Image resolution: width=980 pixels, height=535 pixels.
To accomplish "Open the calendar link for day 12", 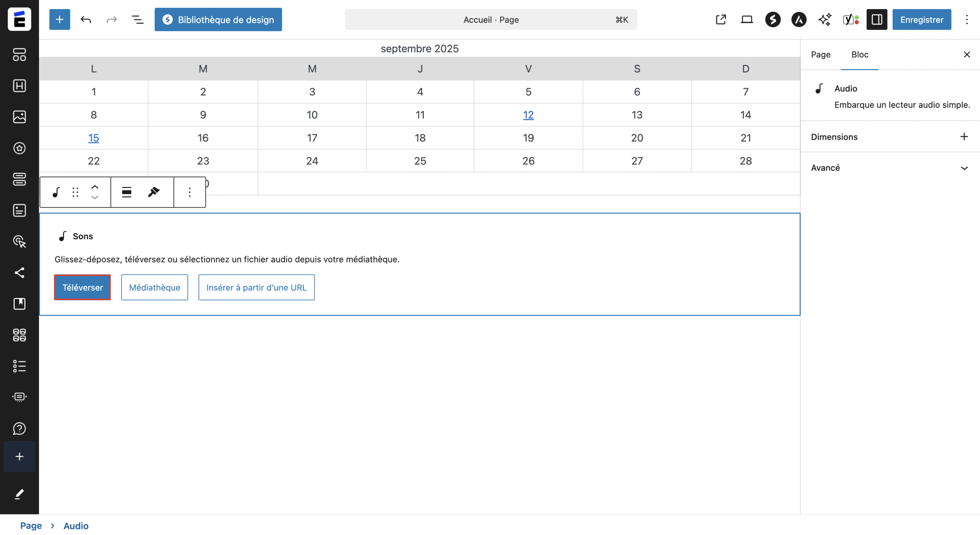I will coord(528,115).
